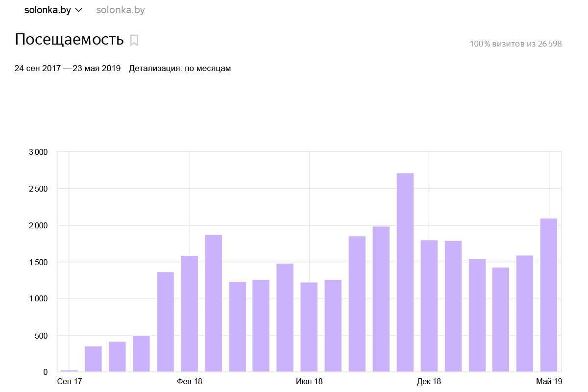The width and height of the screenshot is (588, 392).
Task: Click the Посещаемость report title
Action: click(69, 40)
